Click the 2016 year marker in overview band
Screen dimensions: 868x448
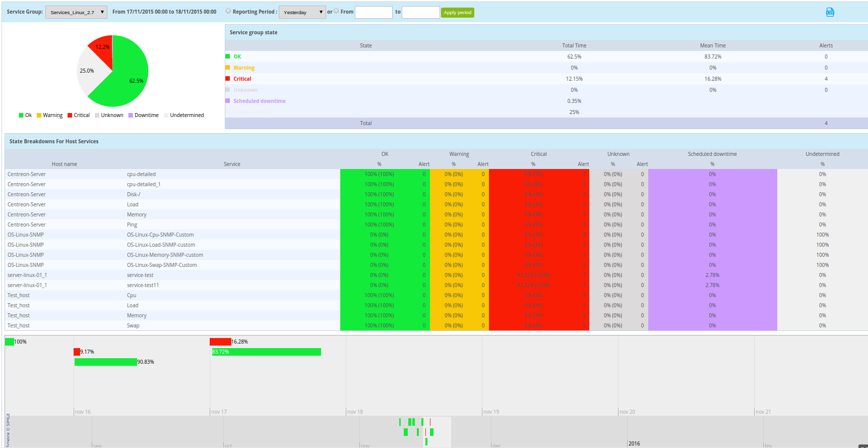pos(634,443)
